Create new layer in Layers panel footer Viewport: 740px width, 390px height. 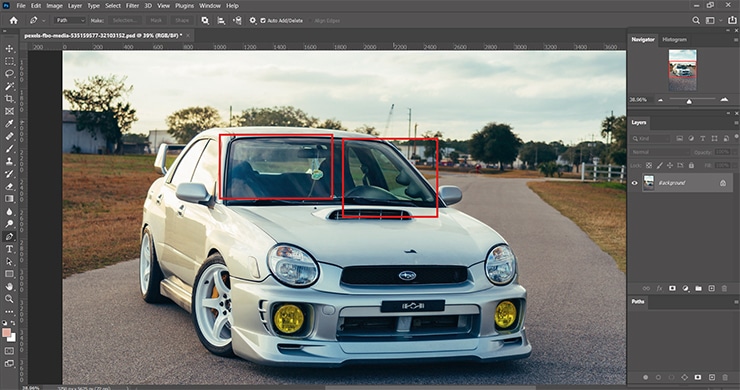point(712,288)
